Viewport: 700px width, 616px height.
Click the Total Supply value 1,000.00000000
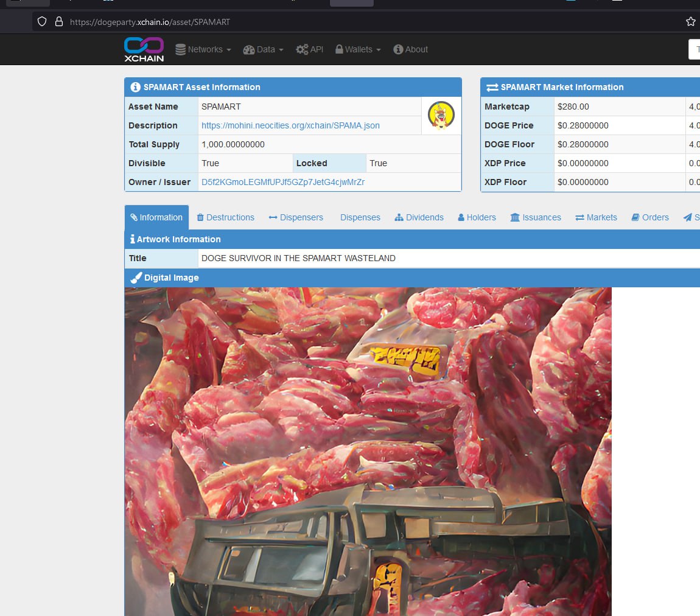click(x=233, y=144)
